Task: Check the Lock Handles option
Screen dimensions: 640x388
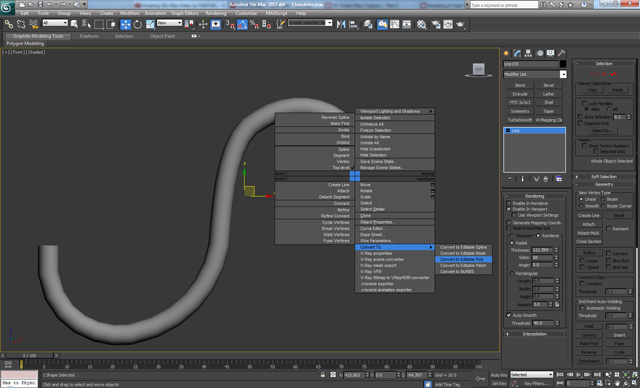Action: [584, 103]
